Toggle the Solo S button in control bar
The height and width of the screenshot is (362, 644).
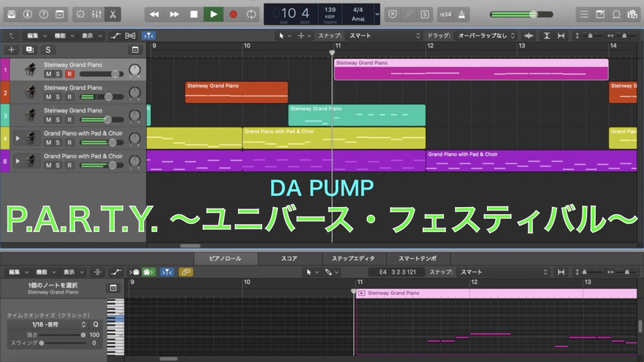pyautogui.click(x=425, y=14)
